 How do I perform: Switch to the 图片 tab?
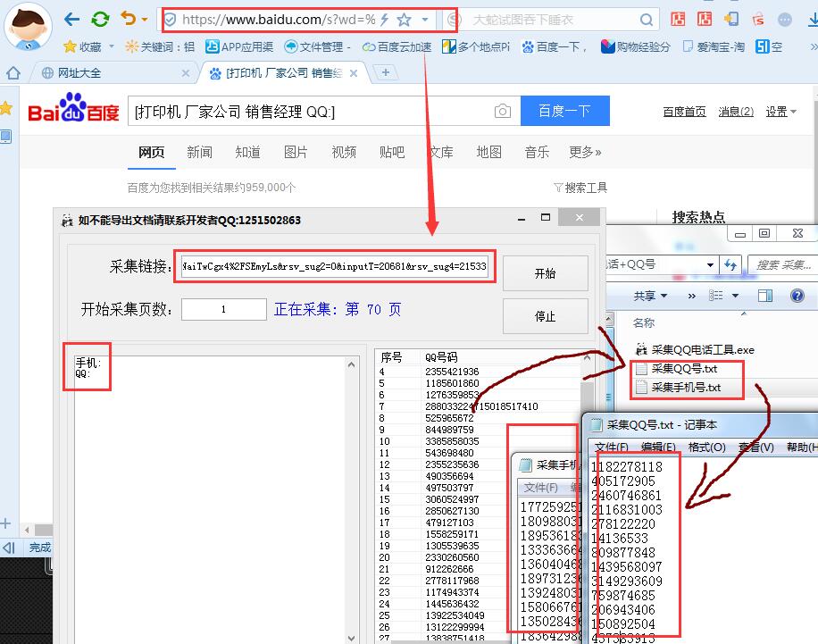click(296, 152)
